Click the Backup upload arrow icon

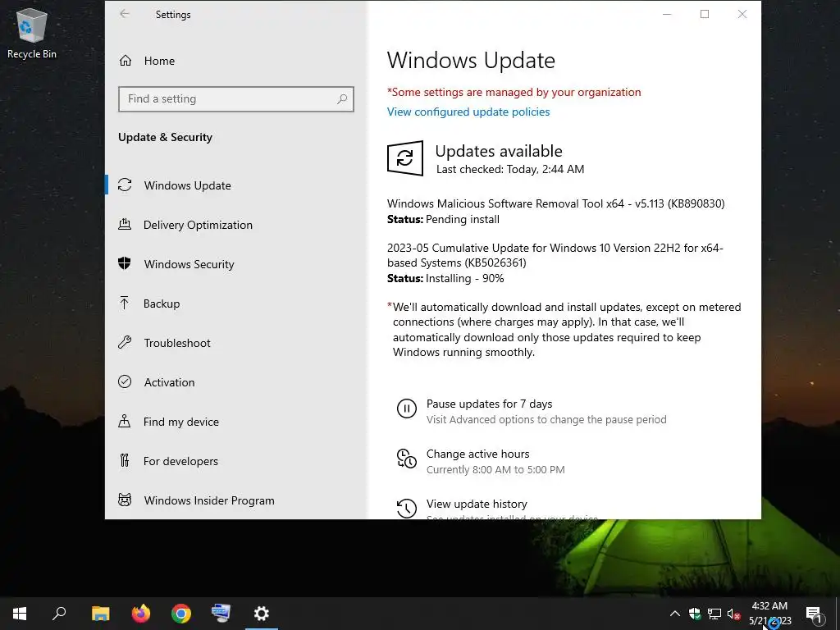[125, 304]
